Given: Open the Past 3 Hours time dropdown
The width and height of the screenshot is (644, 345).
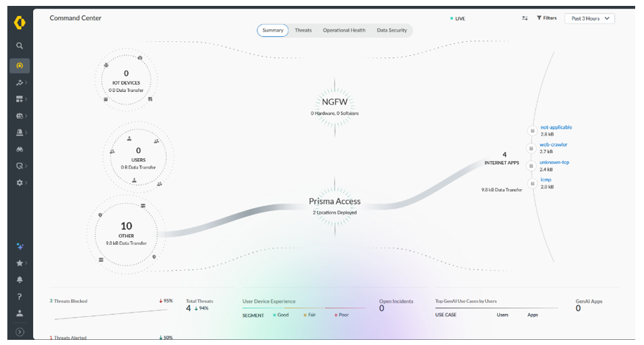Looking at the screenshot, I should click(x=590, y=18).
